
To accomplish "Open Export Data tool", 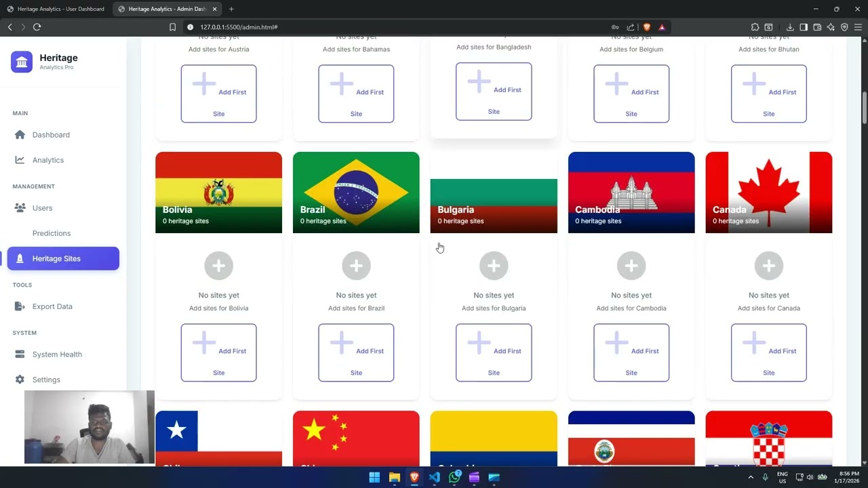I will (x=63, y=306).
